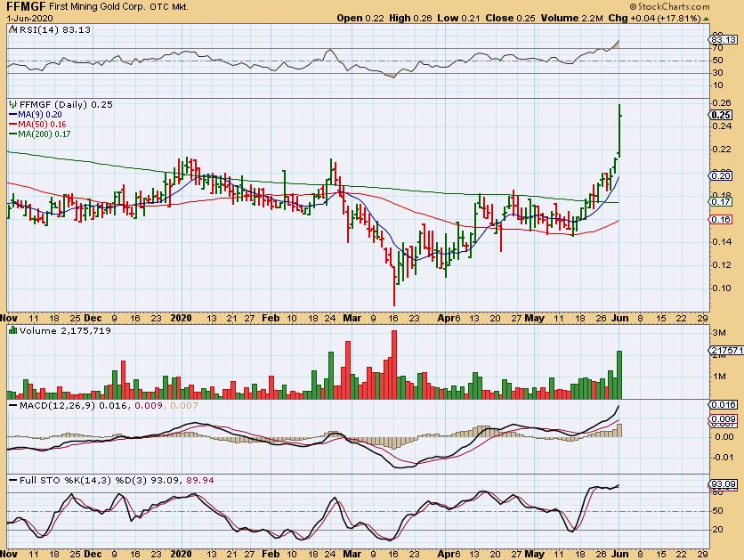744x560 pixels.
Task: Click the green line swatch beside MA(200)
Action: point(12,134)
